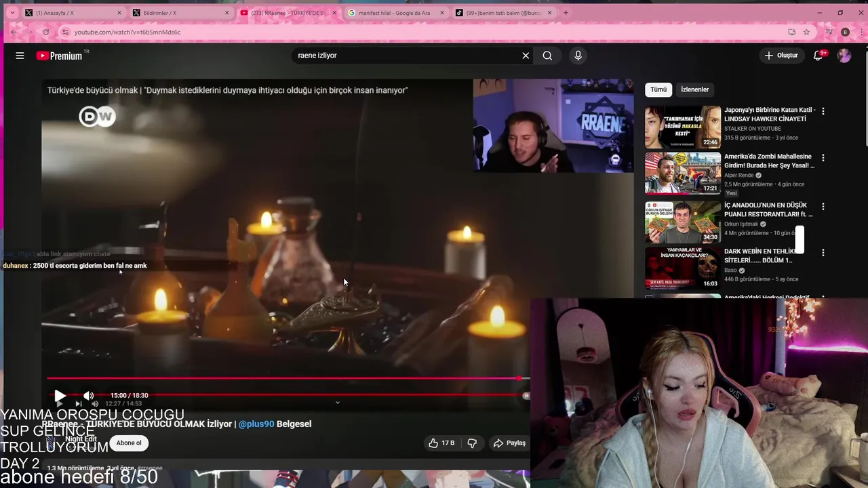Seek on the lower red playback bar
Screen dimensions: 868x488
click(288, 394)
